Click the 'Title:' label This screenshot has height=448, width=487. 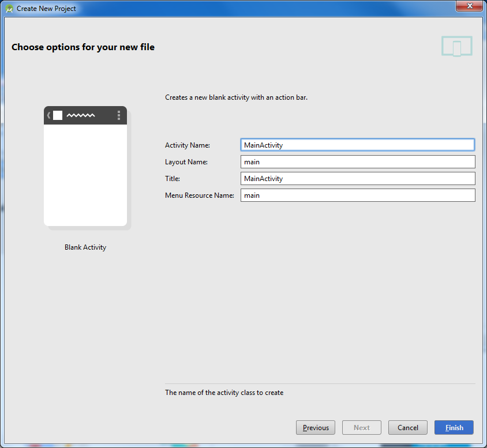point(173,179)
